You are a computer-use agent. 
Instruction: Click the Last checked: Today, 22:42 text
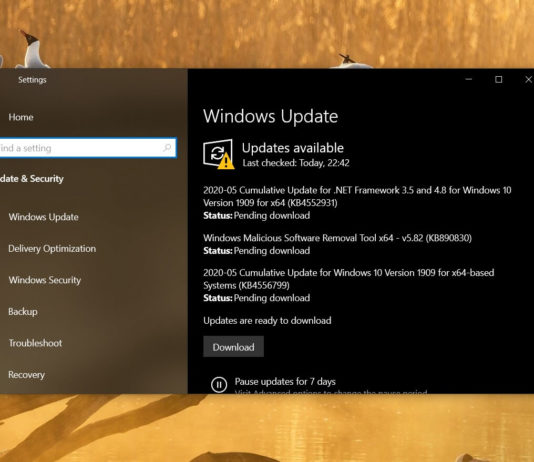pos(296,163)
